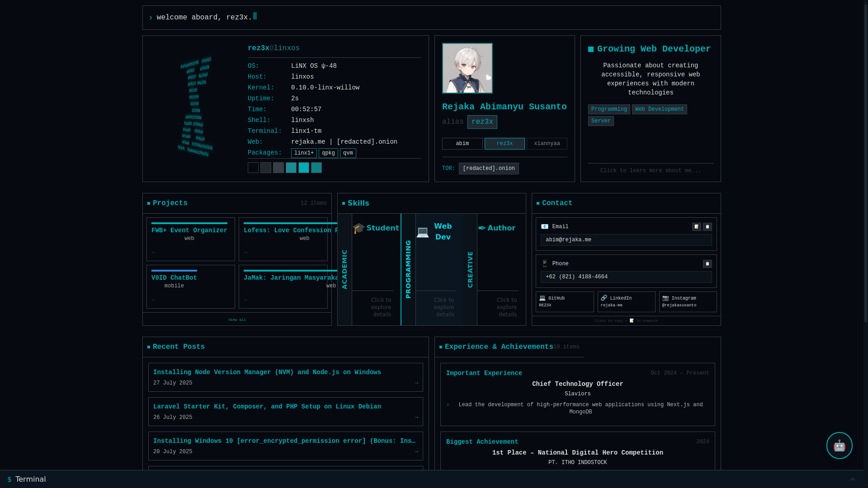The height and width of the screenshot is (488, 868).
Task: Click the arrow on the NVM Node.js post
Action: (x=416, y=383)
